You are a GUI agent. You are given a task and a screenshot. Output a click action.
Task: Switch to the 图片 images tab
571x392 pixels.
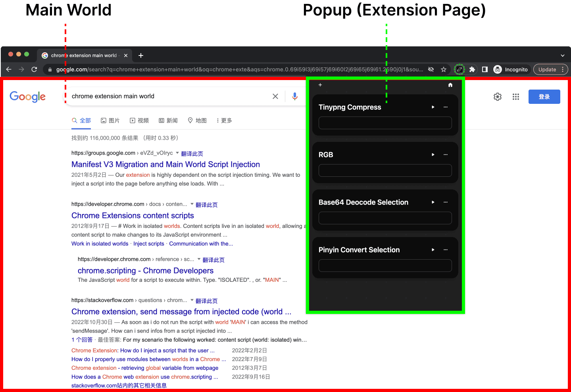[110, 120]
